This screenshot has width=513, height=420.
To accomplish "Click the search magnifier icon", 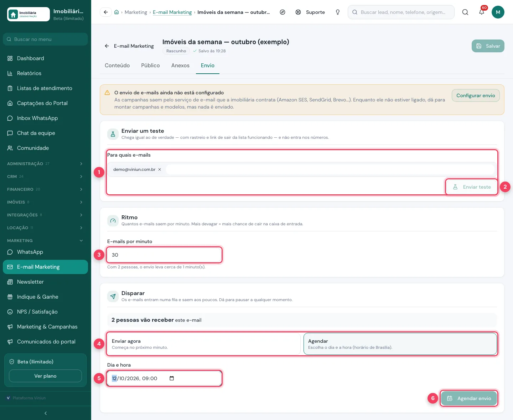I will pyautogui.click(x=465, y=12).
